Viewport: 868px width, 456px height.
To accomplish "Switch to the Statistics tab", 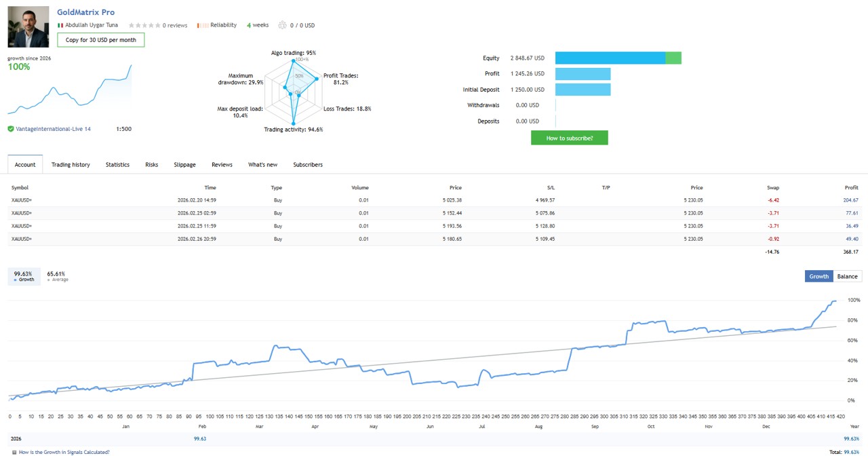I will [117, 164].
